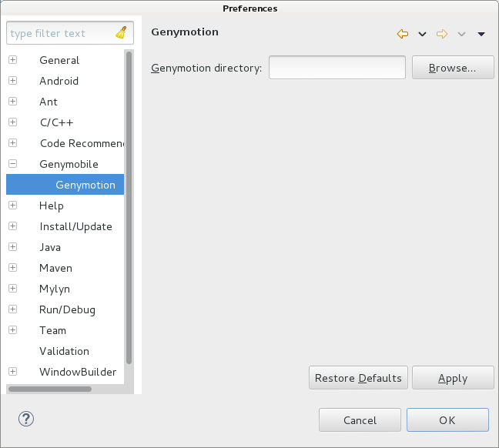Expand the Help tree node
499x448 pixels.
point(13,206)
